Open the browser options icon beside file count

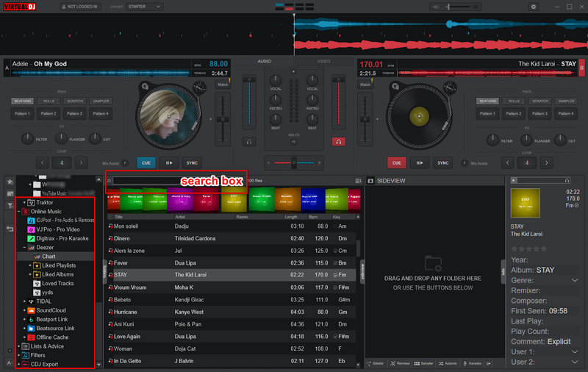(x=358, y=181)
